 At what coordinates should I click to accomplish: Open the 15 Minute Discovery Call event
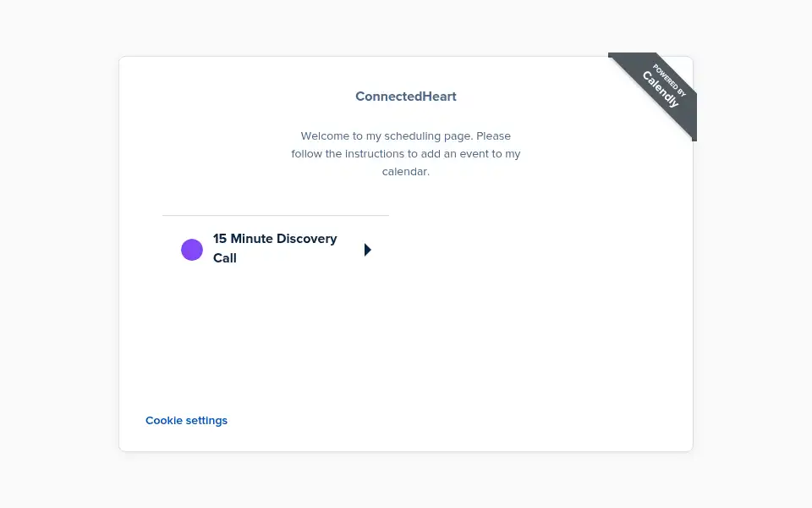pyautogui.click(x=276, y=249)
